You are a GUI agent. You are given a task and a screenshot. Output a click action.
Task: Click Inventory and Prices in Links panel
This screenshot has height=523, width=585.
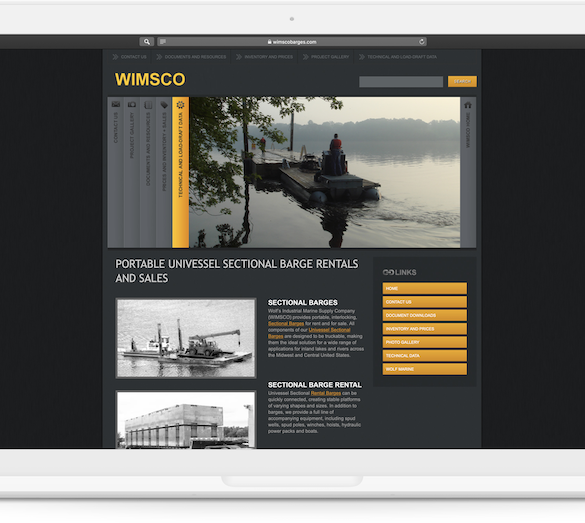(425, 329)
